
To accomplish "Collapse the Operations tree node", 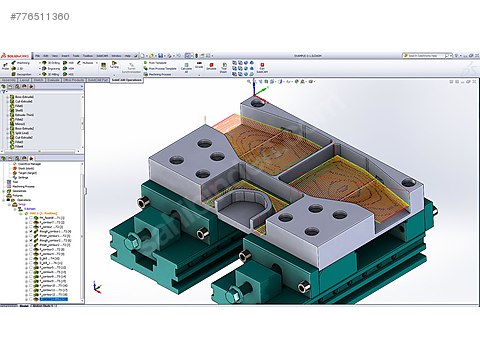I will 3,200.
